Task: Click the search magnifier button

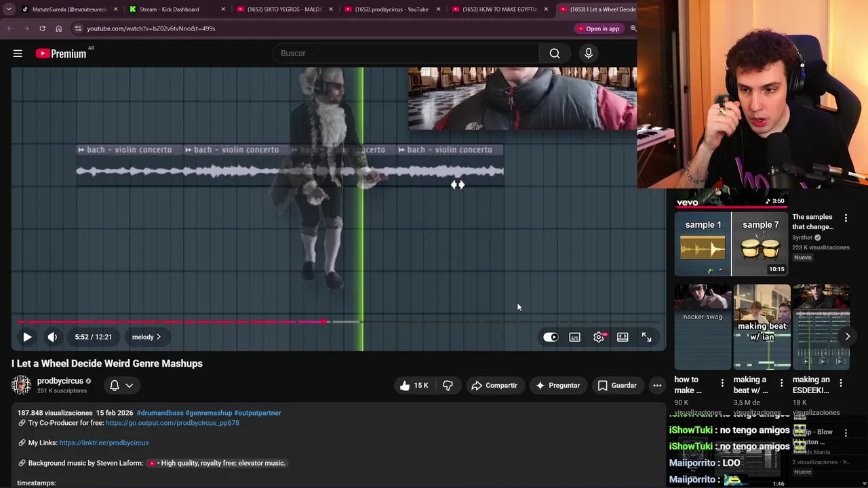Action: click(x=555, y=54)
